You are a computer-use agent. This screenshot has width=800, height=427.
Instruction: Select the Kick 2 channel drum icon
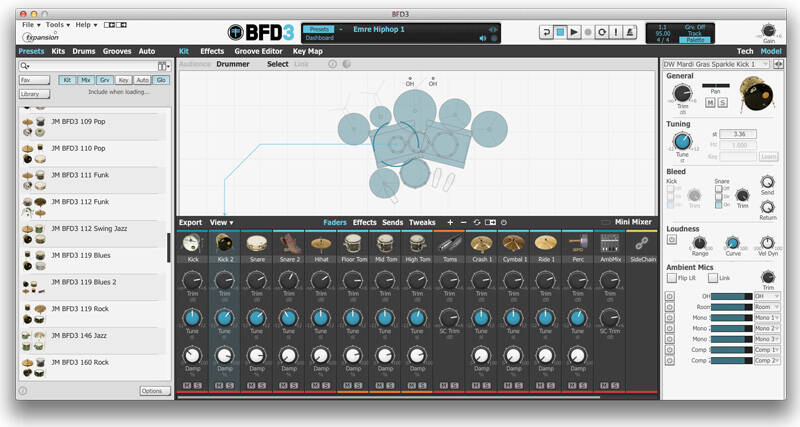(224, 243)
